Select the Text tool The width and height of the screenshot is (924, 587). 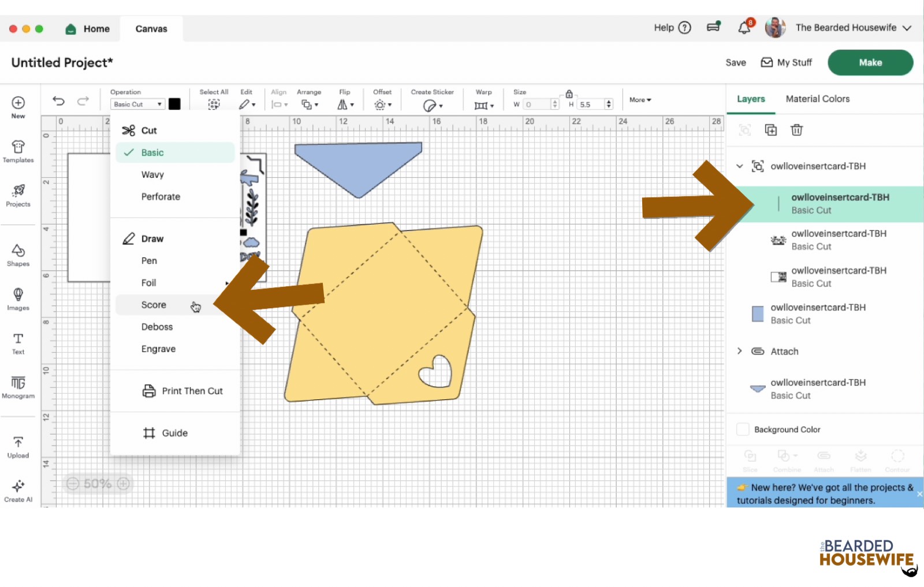coord(18,343)
